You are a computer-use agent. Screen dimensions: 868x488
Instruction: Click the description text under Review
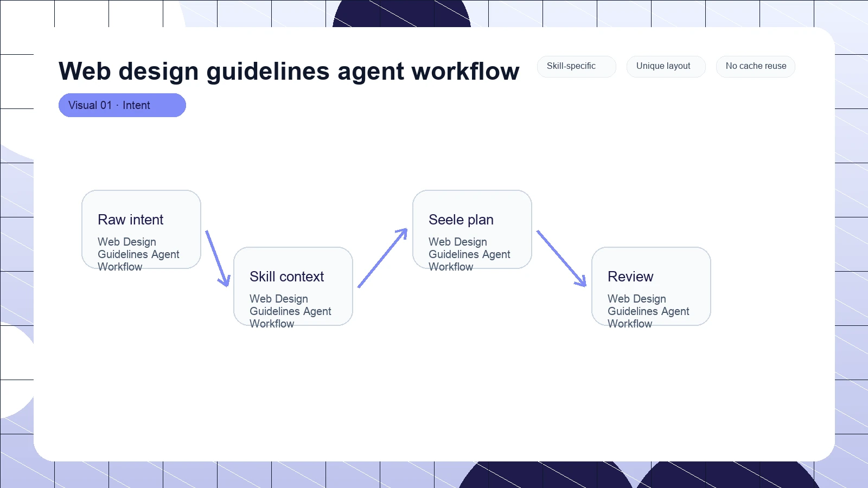648,311
